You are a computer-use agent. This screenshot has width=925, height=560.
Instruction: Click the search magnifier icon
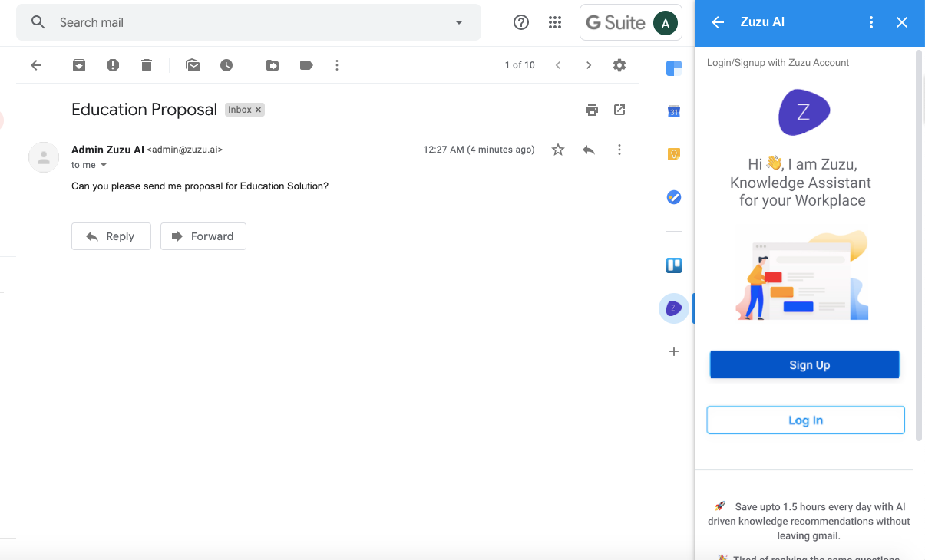38,22
